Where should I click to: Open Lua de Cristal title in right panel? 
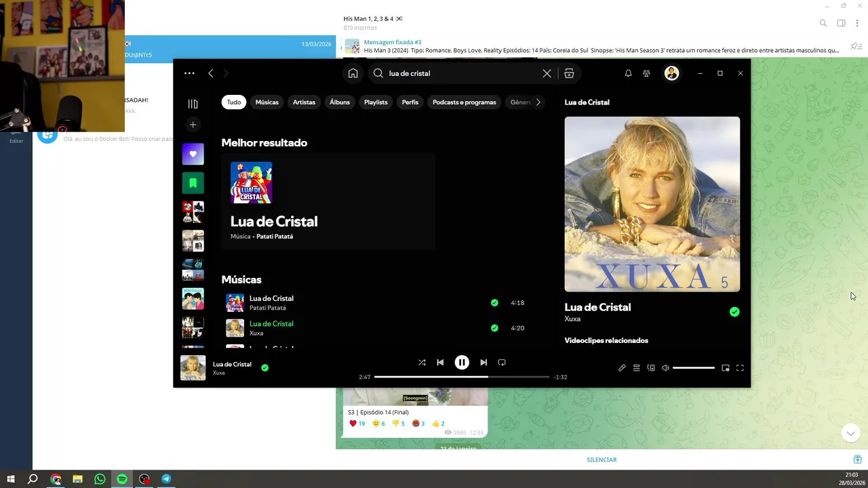(597, 307)
